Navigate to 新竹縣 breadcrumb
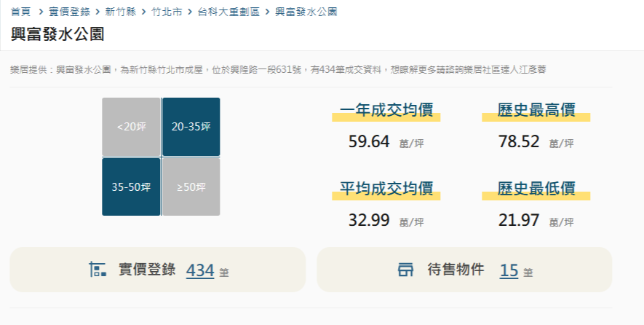 coord(120,12)
